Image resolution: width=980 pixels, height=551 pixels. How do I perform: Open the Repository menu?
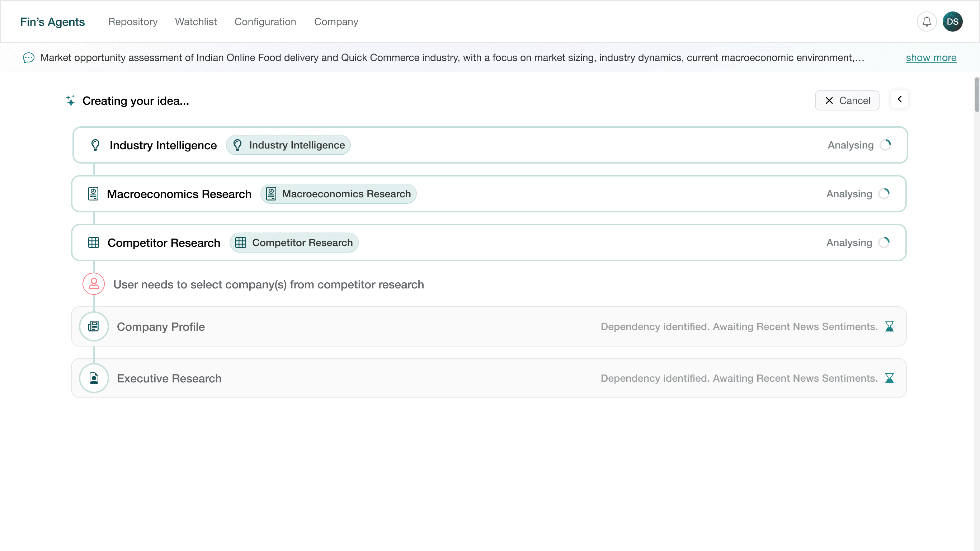(x=133, y=22)
